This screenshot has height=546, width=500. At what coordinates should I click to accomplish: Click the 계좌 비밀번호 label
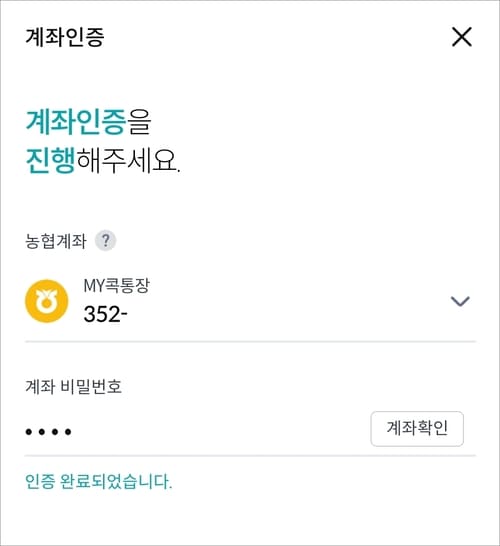pyautogui.click(x=73, y=387)
